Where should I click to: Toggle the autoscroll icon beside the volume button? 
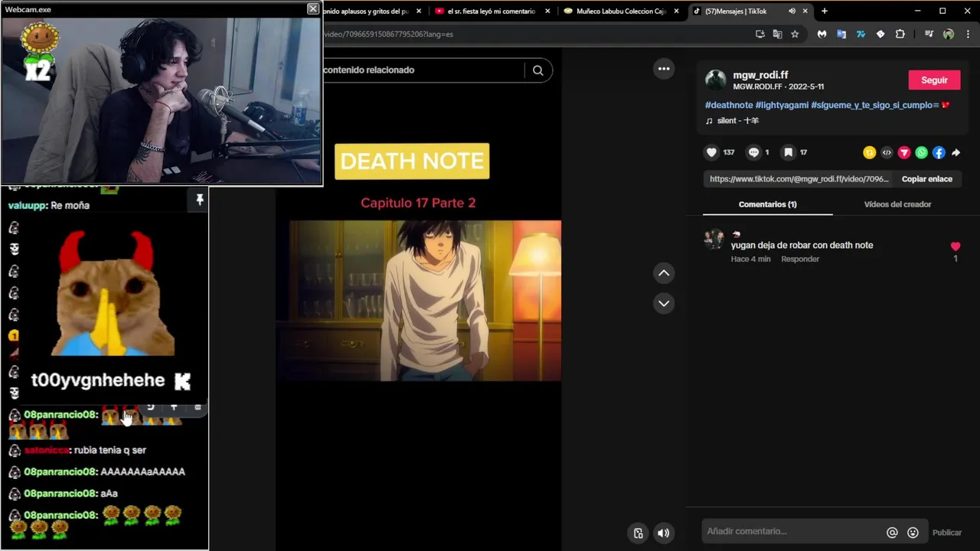[x=638, y=533]
